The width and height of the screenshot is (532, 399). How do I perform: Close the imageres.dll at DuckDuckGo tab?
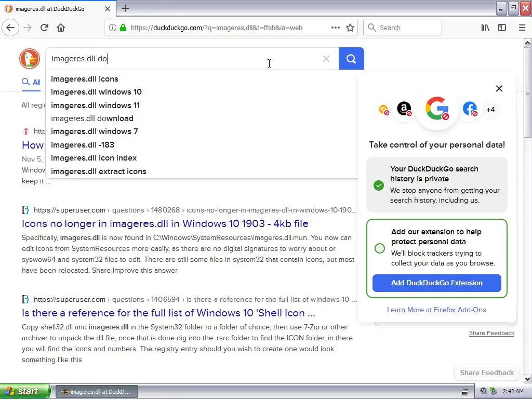click(x=107, y=9)
